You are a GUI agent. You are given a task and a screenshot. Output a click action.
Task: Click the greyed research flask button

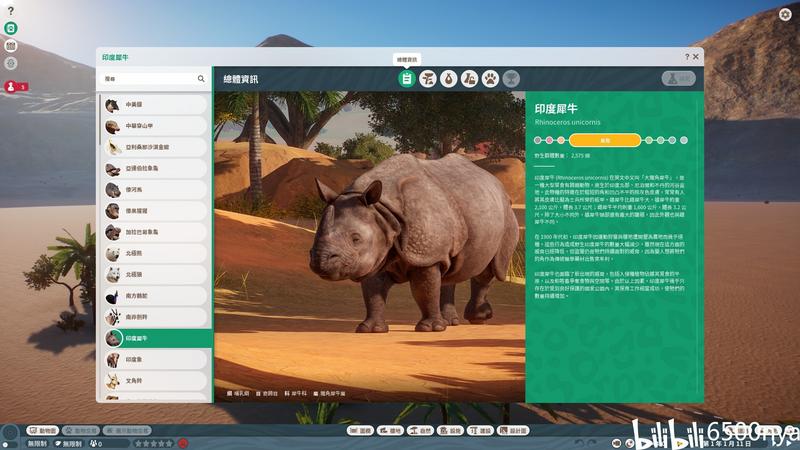679,79
